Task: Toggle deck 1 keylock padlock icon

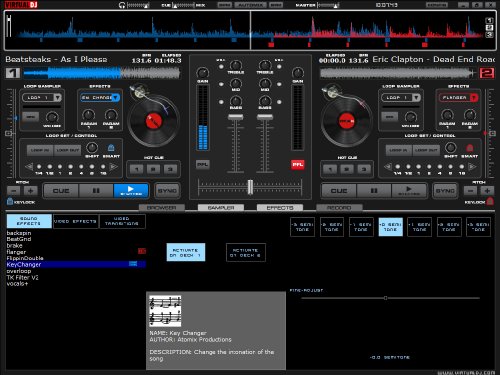Action: pyautogui.click(x=10, y=201)
